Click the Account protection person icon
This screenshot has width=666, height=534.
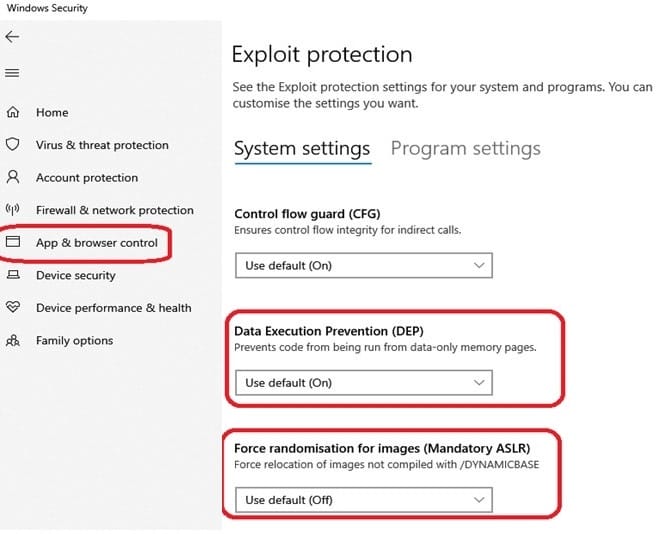(x=13, y=177)
